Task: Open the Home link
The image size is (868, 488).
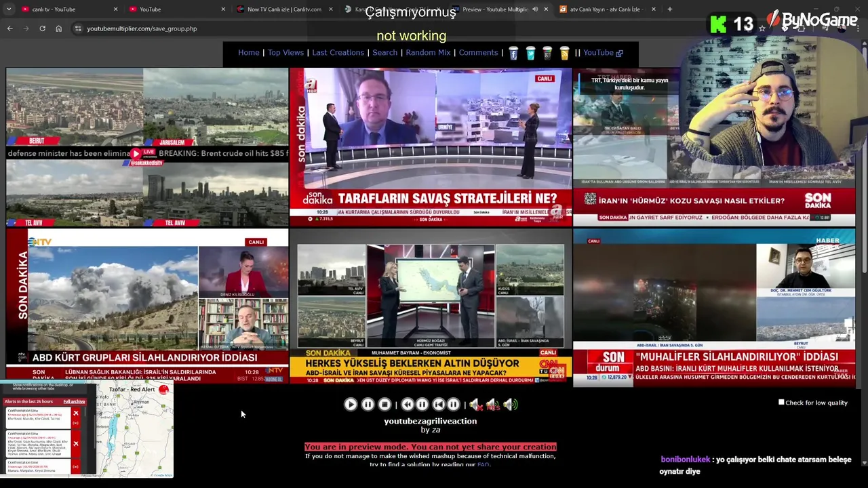Action: [248, 53]
